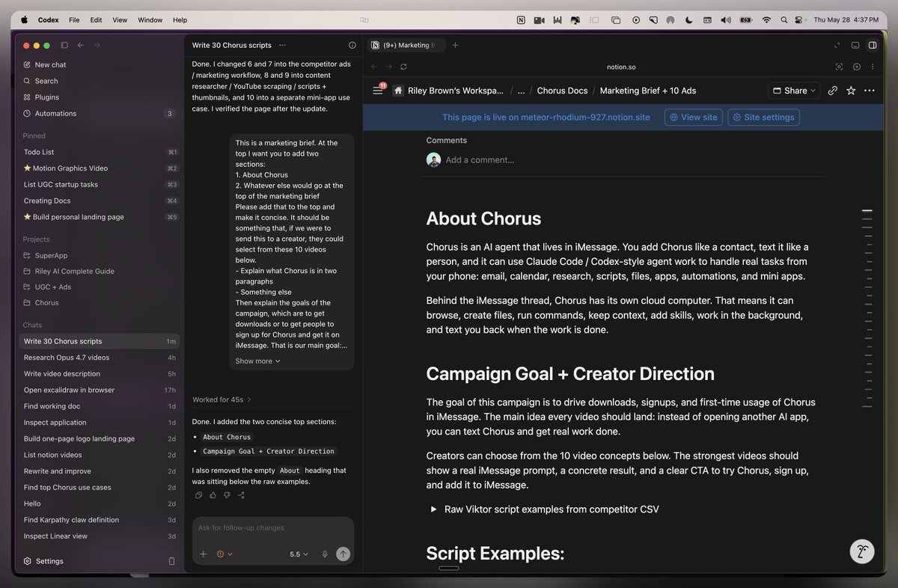Click the fork conversation arrows icon
Viewport: 898px width, 588px height.
coord(242,494)
